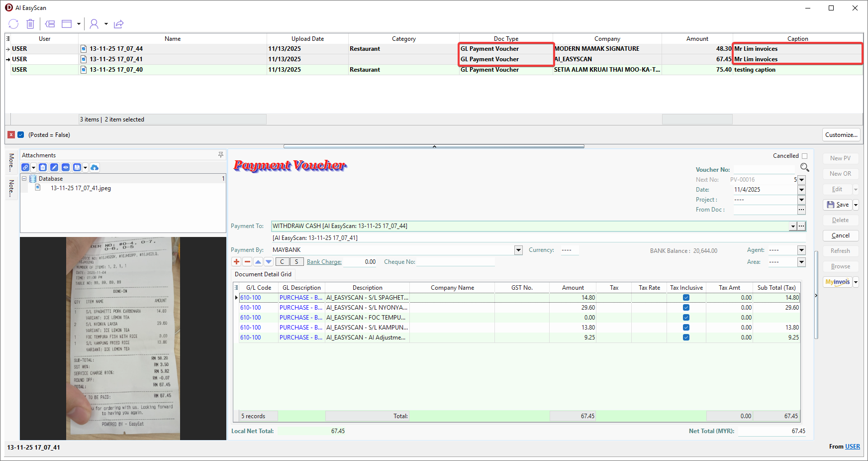Open the Bank Charge link

pos(324,262)
